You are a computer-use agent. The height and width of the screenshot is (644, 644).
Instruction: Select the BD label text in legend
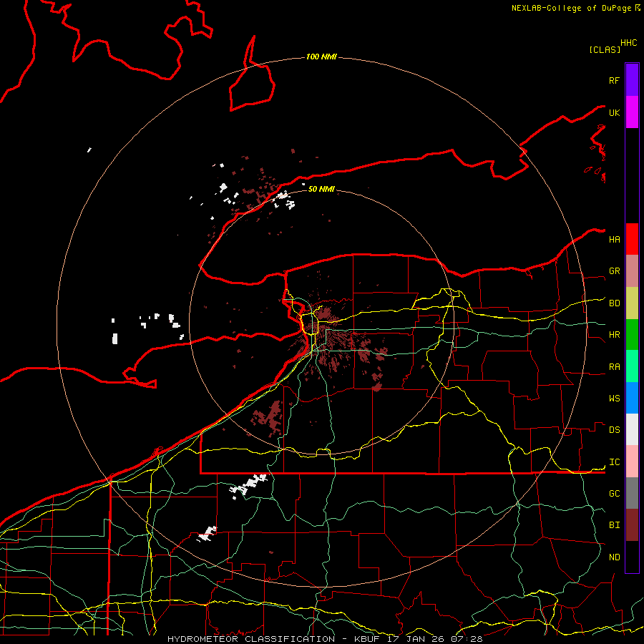click(614, 303)
